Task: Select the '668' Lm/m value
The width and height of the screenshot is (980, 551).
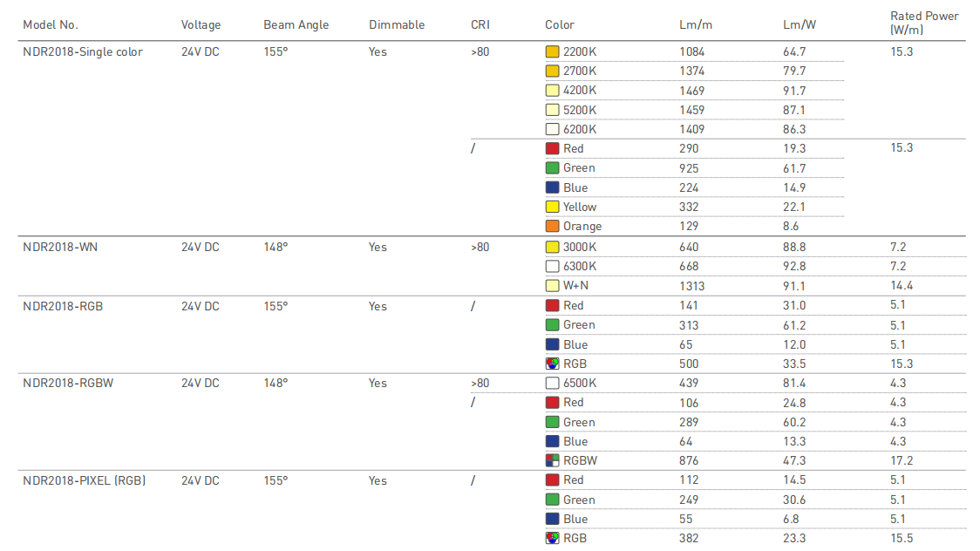Action: (x=689, y=266)
